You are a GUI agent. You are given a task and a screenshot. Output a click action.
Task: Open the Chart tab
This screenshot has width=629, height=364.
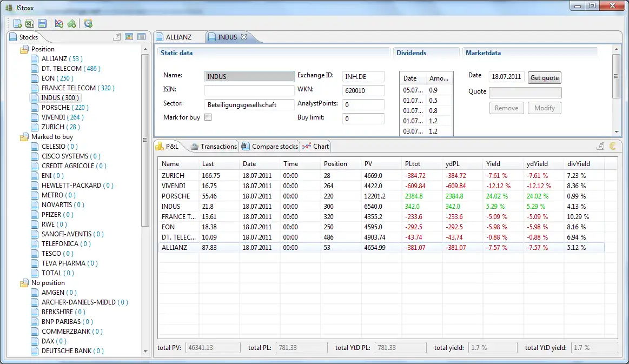tap(316, 147)
